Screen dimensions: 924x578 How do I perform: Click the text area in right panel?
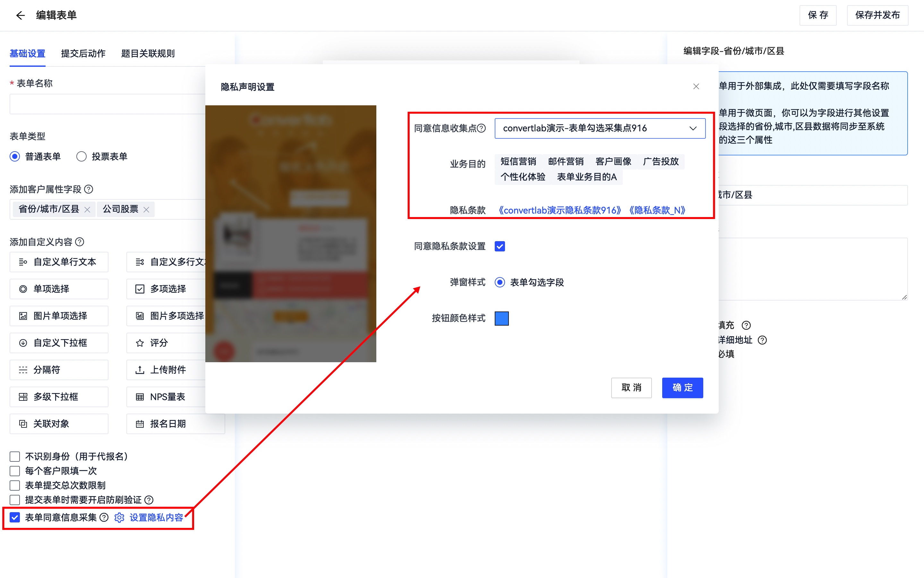(813, 269)
